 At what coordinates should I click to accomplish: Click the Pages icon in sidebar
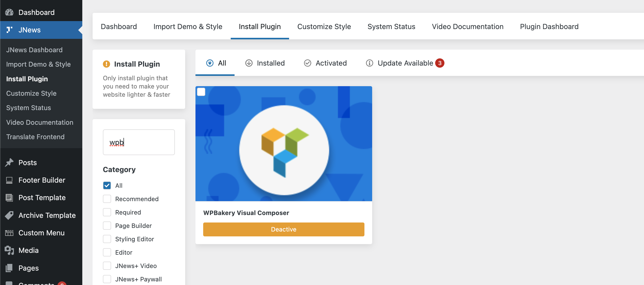click(9, 268)
